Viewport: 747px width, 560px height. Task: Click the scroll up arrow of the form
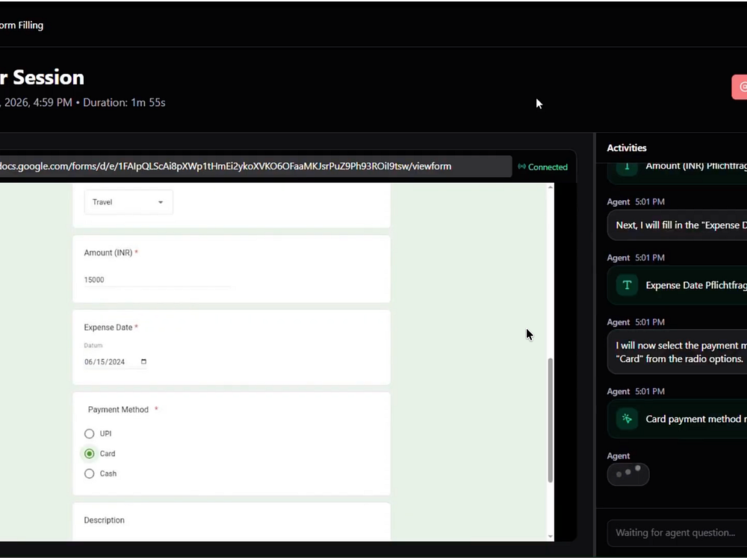click(551, 187)
